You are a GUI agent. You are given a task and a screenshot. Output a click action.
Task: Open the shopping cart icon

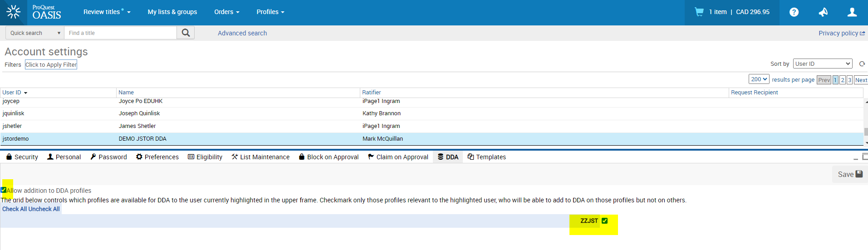click(x=699, y=12)
